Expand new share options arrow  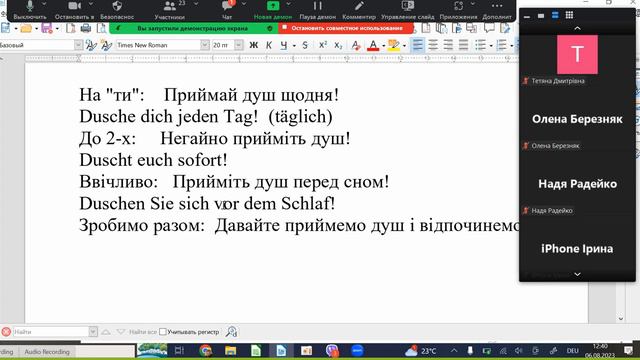coord(289,4)
